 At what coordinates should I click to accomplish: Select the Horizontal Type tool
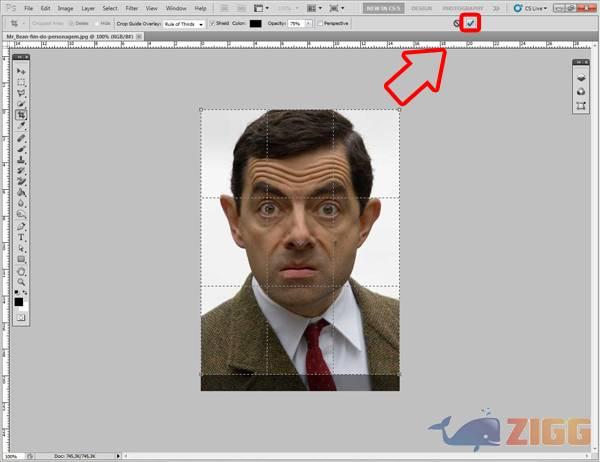[21, 237]
